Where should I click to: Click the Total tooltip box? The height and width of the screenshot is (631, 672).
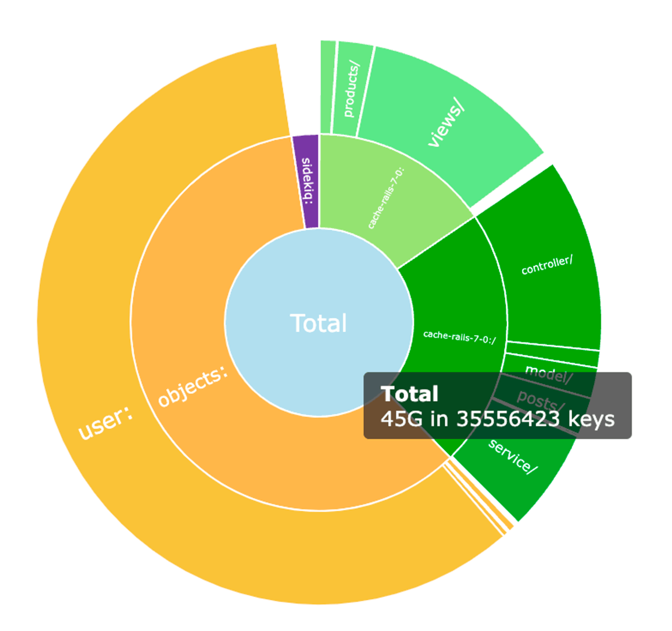point(497,406)
